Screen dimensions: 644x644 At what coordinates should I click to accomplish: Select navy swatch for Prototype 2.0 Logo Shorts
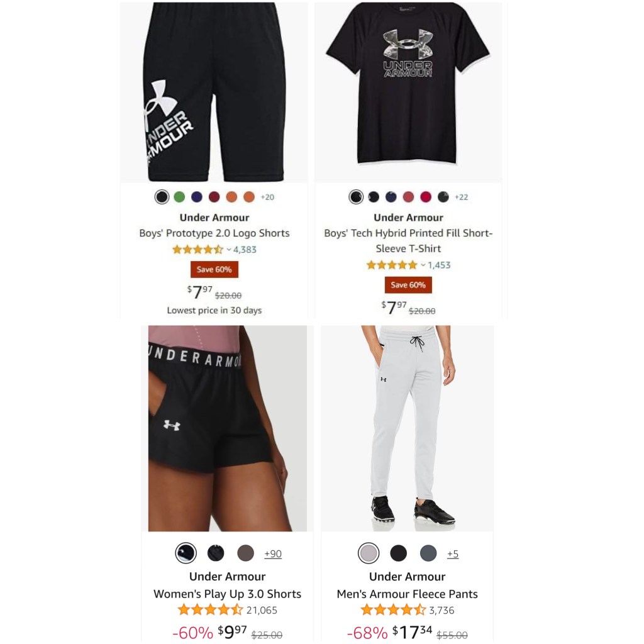coord(197,197)
